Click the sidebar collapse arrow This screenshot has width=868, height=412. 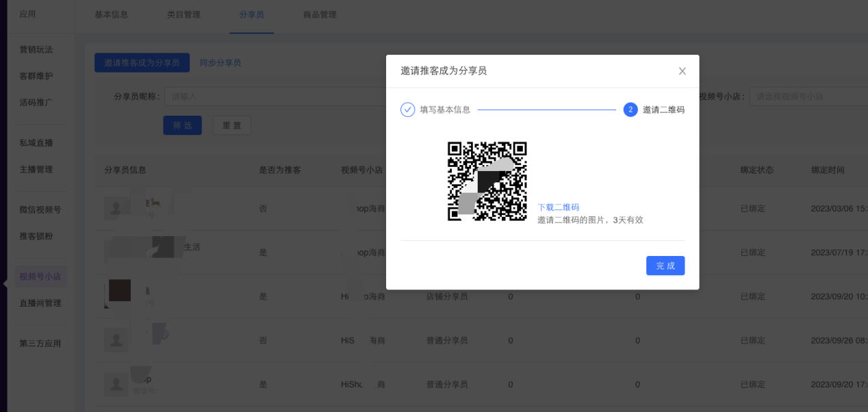pyautogui.click(x=5, y=283)
